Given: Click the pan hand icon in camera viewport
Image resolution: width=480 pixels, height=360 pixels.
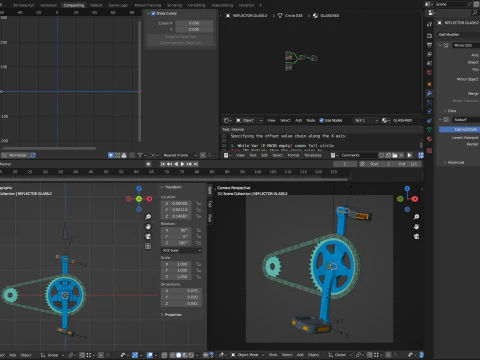Looking at the screenshot, I should pos(416,227).
